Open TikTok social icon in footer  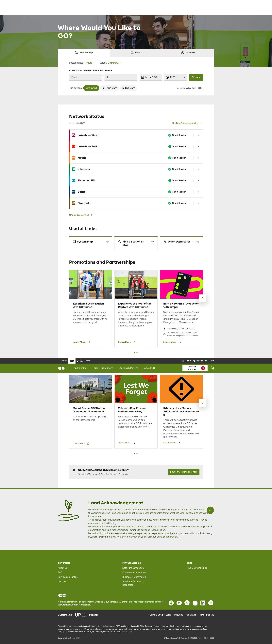(x=211, y=603)
